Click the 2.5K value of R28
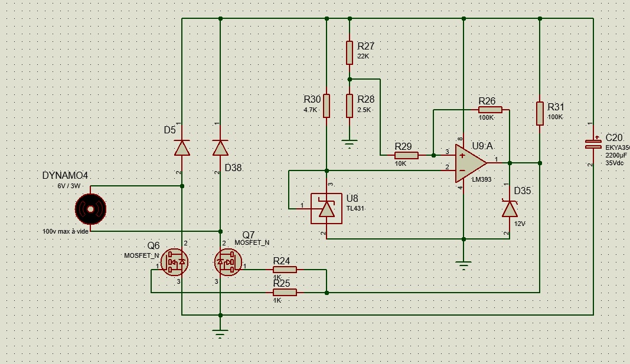630x364 pixels. click(x=364, y=110)
